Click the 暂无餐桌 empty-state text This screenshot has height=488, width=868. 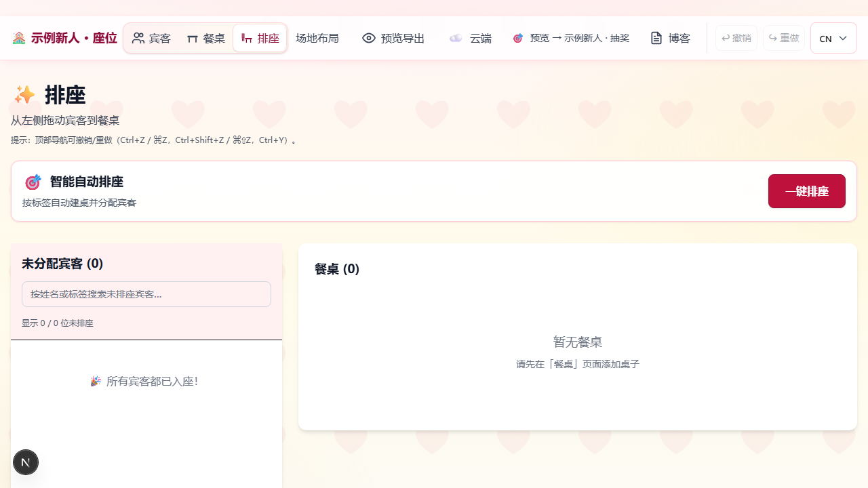[578, 342]
